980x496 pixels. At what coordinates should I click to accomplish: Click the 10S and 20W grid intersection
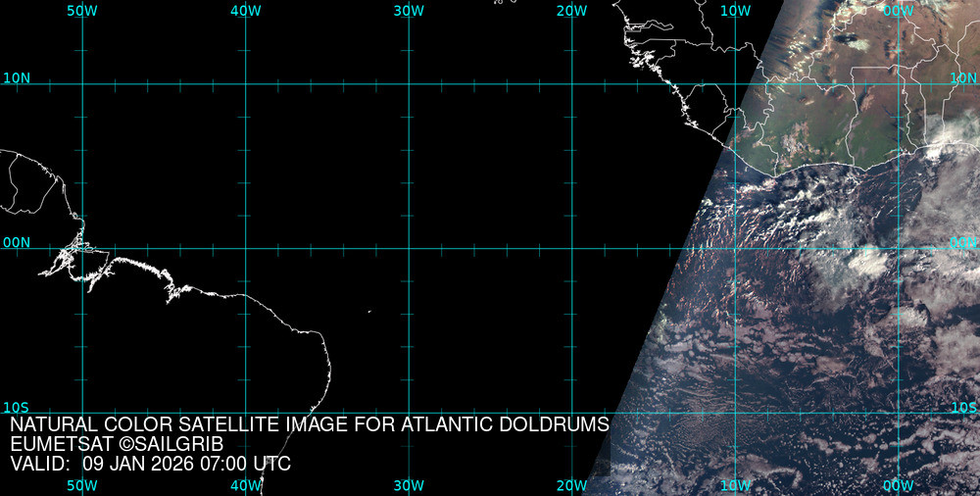tap(571, 413)
